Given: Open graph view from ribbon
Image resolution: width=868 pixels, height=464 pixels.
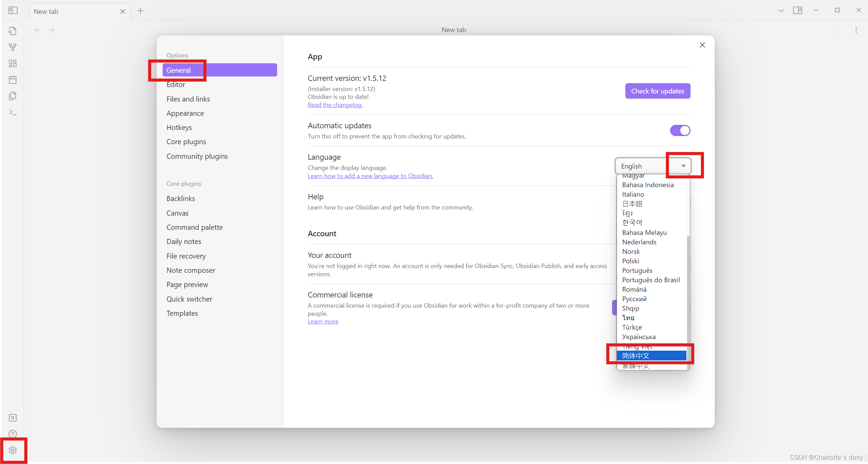Looking at the screenshot, I should point(13,47).
